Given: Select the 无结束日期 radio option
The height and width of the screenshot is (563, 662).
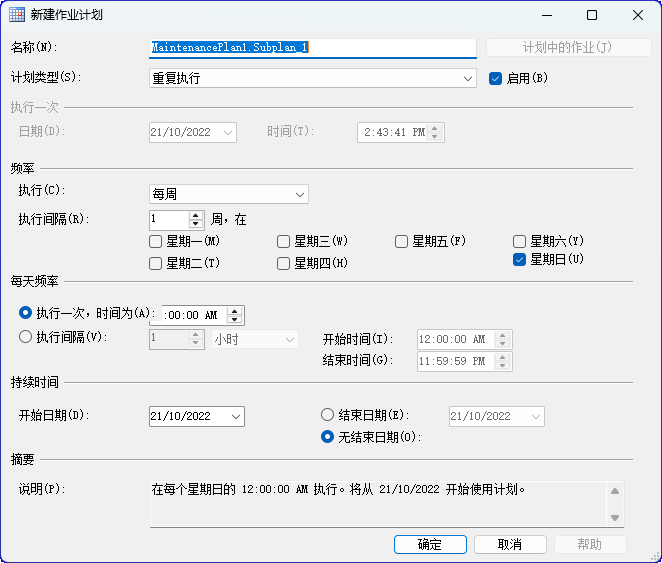Looking at the screenshot, I should coord(327,436).
